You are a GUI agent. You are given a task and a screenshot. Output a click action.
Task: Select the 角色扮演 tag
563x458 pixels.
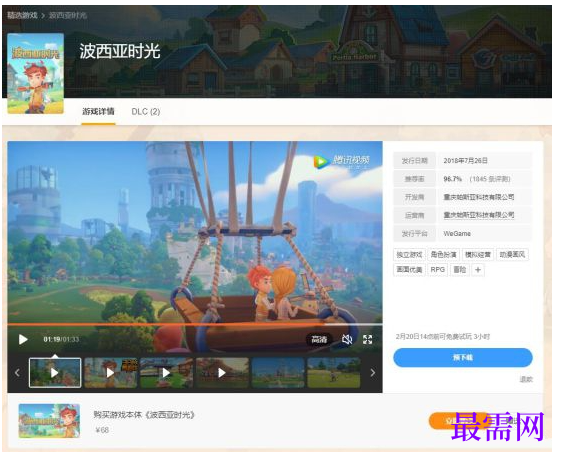pos(443,254)
